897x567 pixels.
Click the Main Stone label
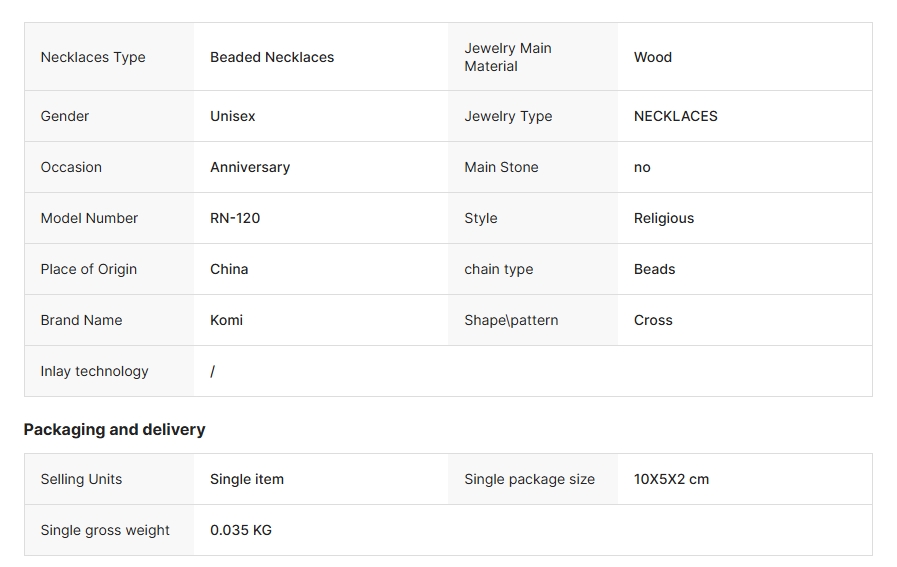click(x=501, y=167)
